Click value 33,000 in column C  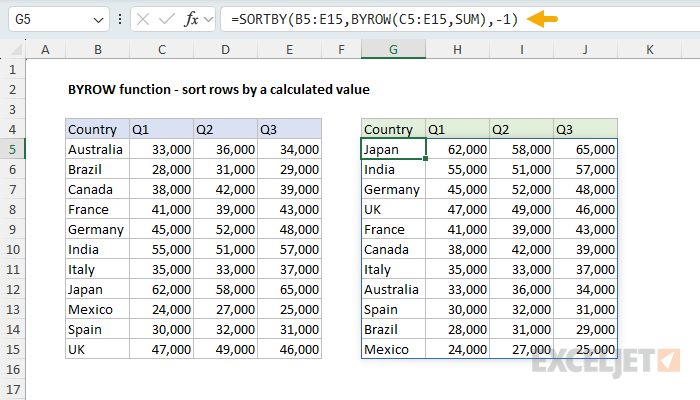click(x=162, y=150)
